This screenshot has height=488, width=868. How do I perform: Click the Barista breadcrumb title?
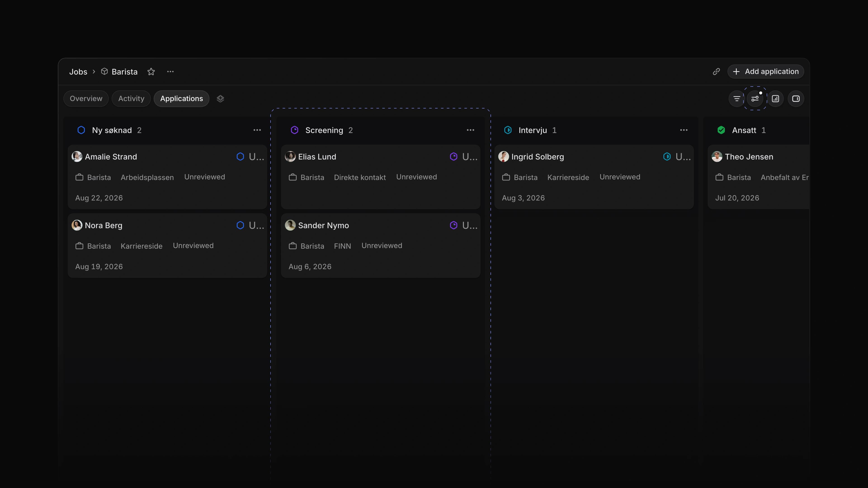point(125,72)
